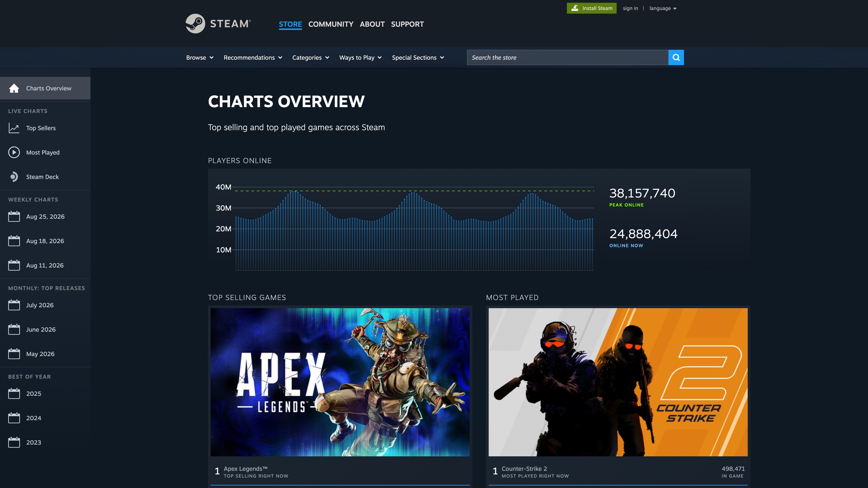Click calendar icon for Aug 11, 2026
This screenshot has height=488, width=868.
pyautogui.click(x=14, y=265)
